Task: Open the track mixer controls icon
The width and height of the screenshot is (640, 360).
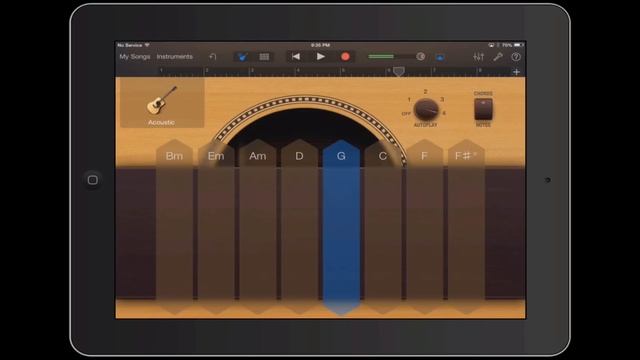Action: pos(478,57)
